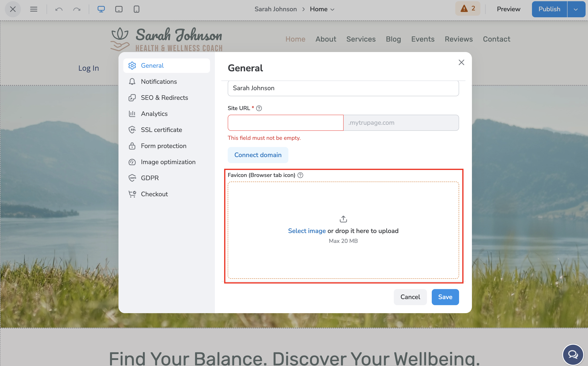This screenshot has width=588, height=366.
Task: Open the live chat bubble icon
Action: click(x=573, y=355)
